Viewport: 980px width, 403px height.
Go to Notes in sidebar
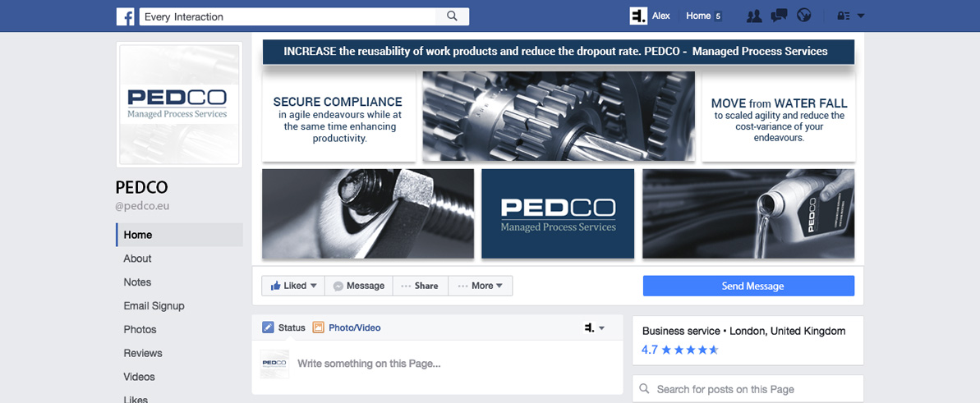pyautogui.click(x=137, y=282)
